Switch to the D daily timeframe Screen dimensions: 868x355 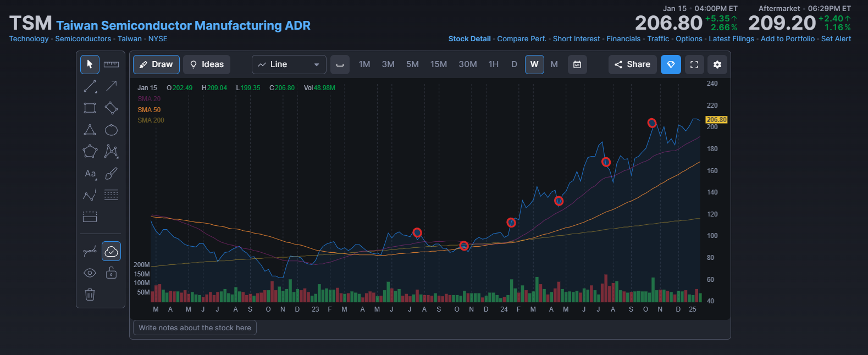514,64
